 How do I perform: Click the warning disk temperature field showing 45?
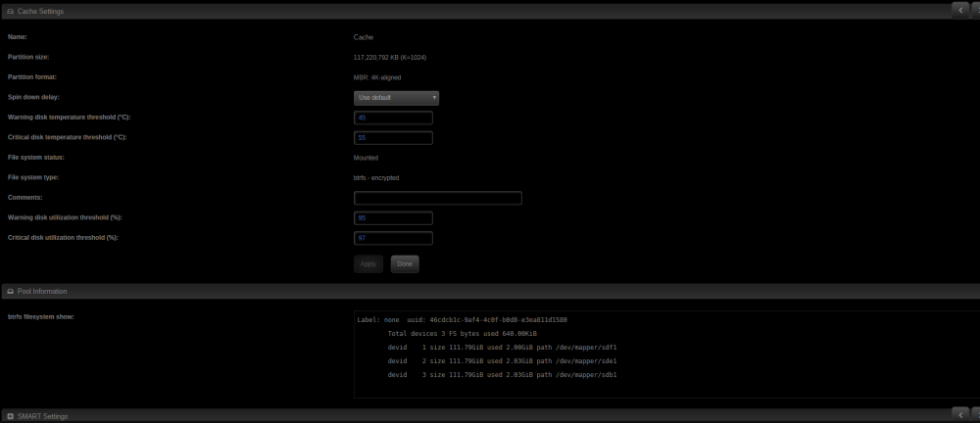pyautogui.click(x=393, y=117)
